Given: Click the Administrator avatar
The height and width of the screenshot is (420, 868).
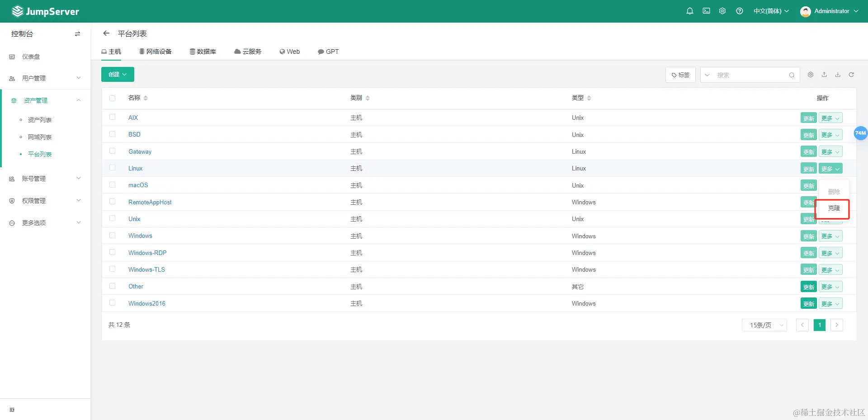Looking at the screenshot, I should click(x=805, y=11).
